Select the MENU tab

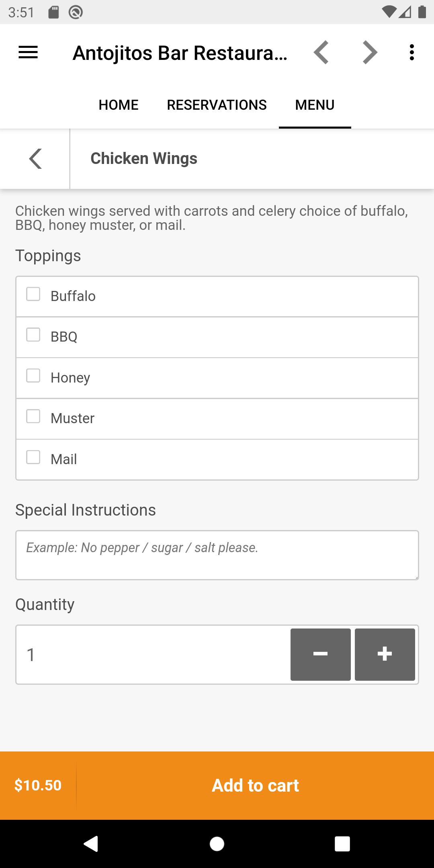(315, 105)
